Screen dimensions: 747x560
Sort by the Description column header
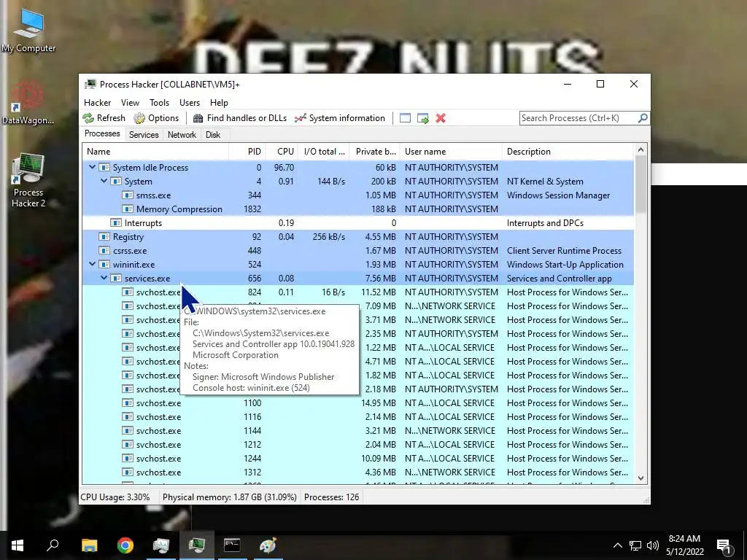(x=568, y=152)
